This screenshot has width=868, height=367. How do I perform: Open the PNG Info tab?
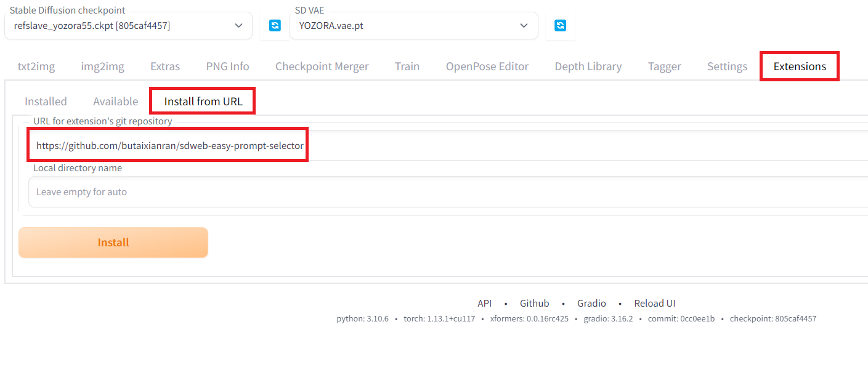(227, 67)
